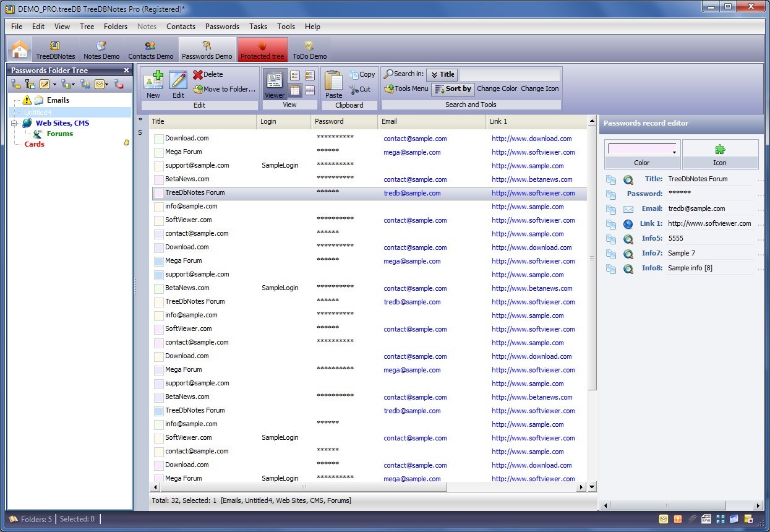Image resolution: width=770 pixels, height=532 pixels.
Task: Click the Home icon in tab bar
Action: [x=20, y=49]
